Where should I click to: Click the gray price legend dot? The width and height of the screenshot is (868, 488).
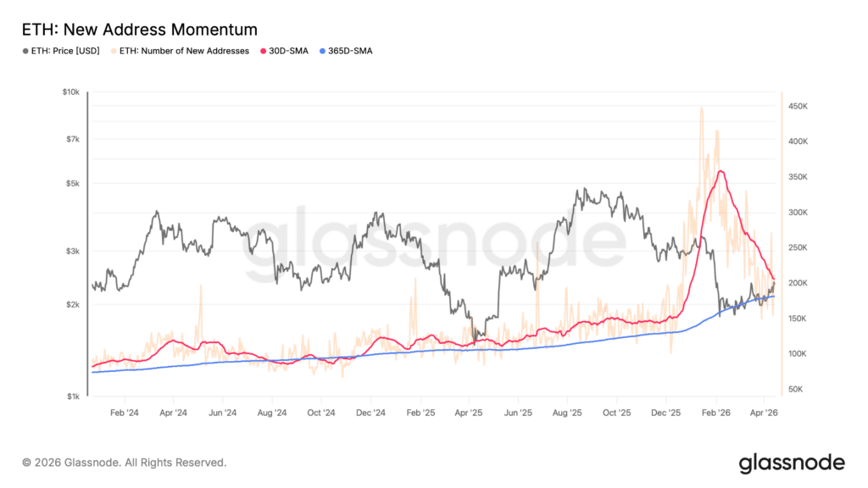click(x=25, y=51)
